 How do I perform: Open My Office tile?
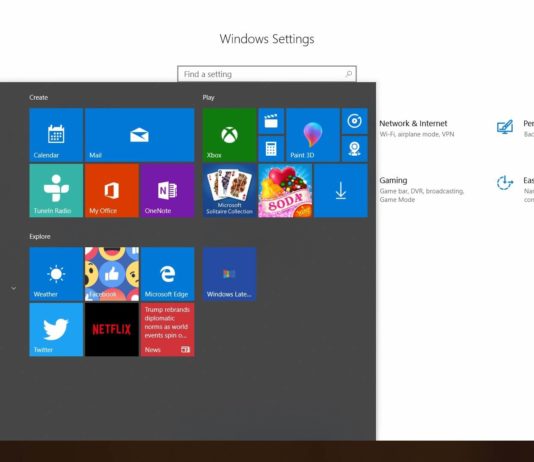(x=112, y=191)
